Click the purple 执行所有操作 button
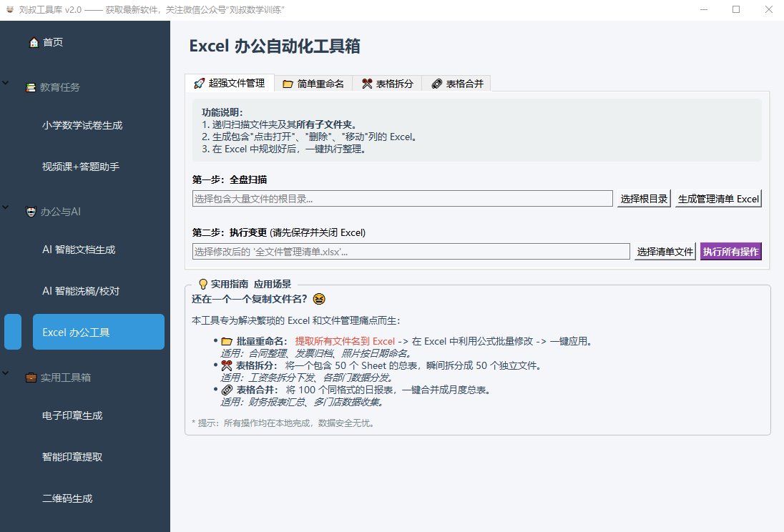The width and height of the screenshot is (784, 532). pyautogui.click(x=730, y=251)
